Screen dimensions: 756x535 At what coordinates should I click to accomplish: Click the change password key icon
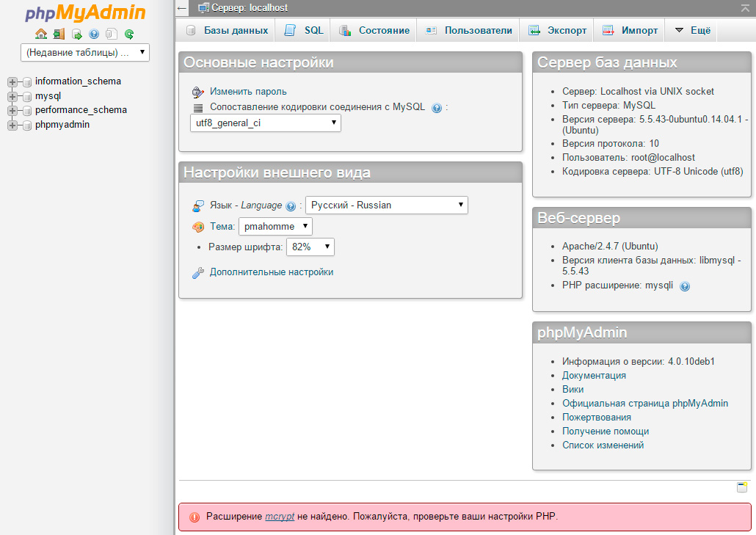(x=197, y=92)
